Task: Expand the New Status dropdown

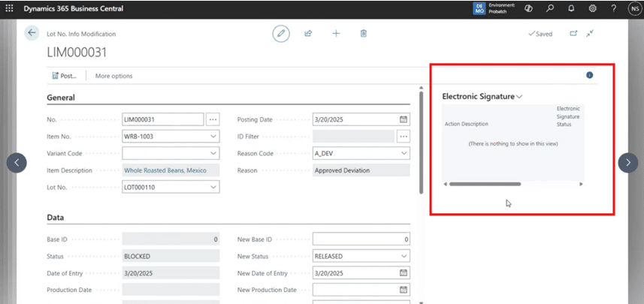Action: (x=404, y=256)
